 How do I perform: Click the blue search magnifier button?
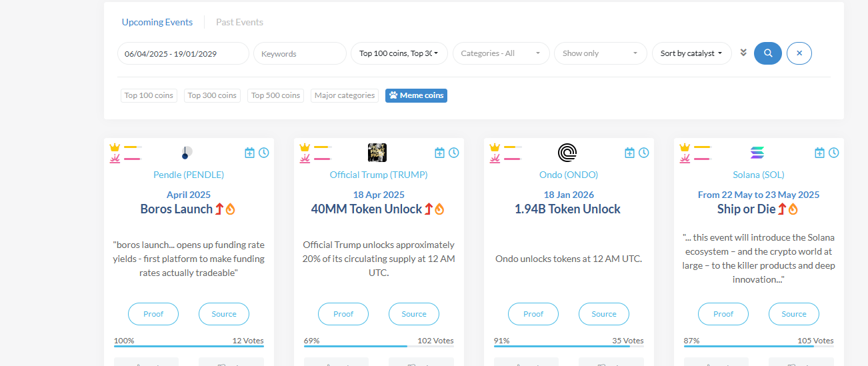pos(768,53)
